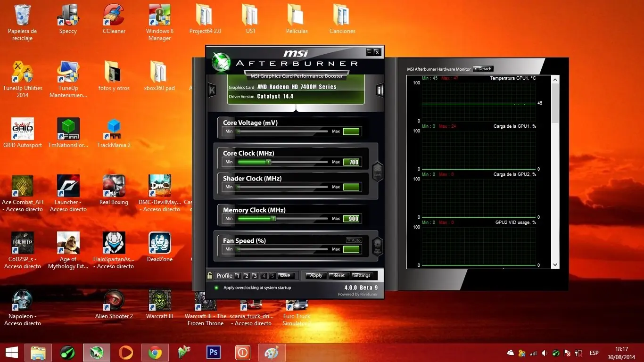Select the UST folder icon

pos(251,19)
